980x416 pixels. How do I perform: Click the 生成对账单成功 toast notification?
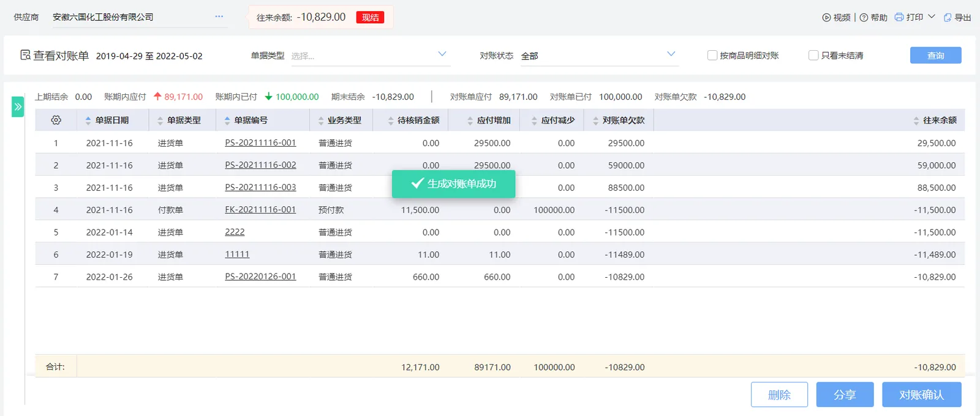tap(453, 184)
